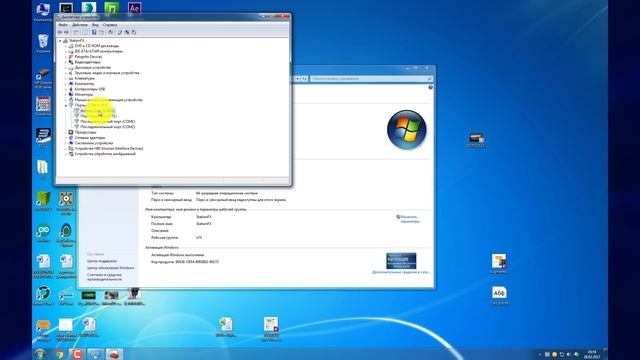The height and width of the screenshot is (360, 640).
Task: Open the Вид menu in Device Manager
Action: 95,25
